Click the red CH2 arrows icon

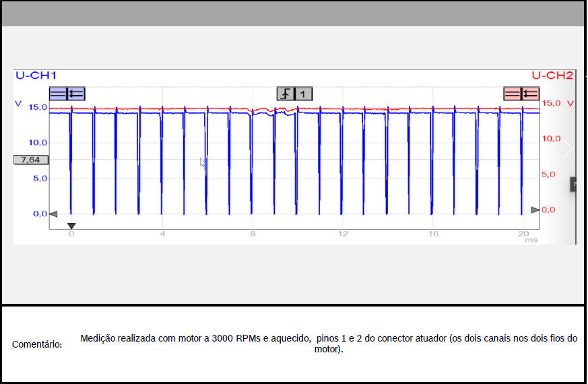[x=531, y=94]
